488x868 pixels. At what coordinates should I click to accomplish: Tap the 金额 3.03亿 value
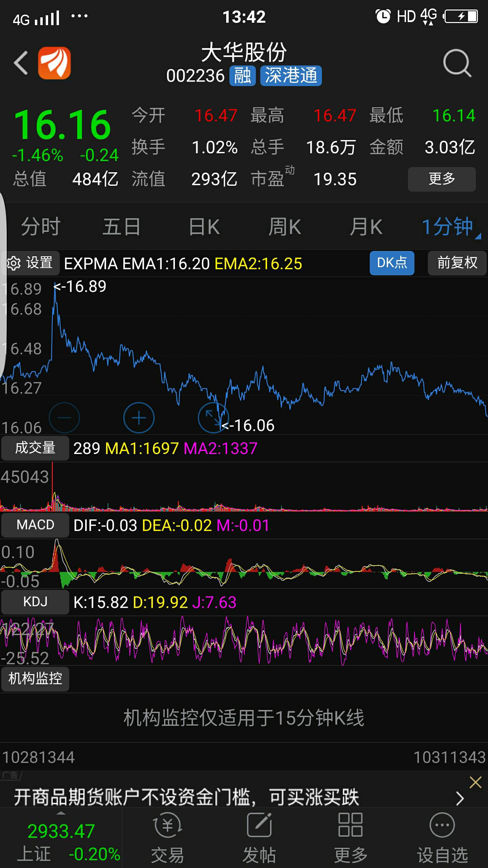450,147
